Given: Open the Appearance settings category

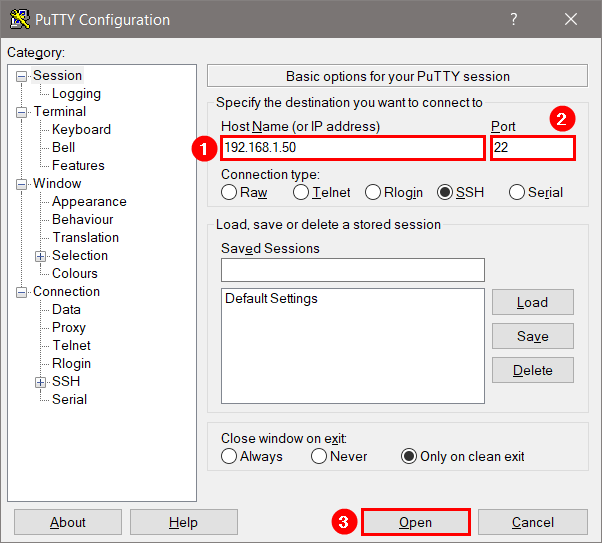Looking at the screenshot, I should [89, 202].
